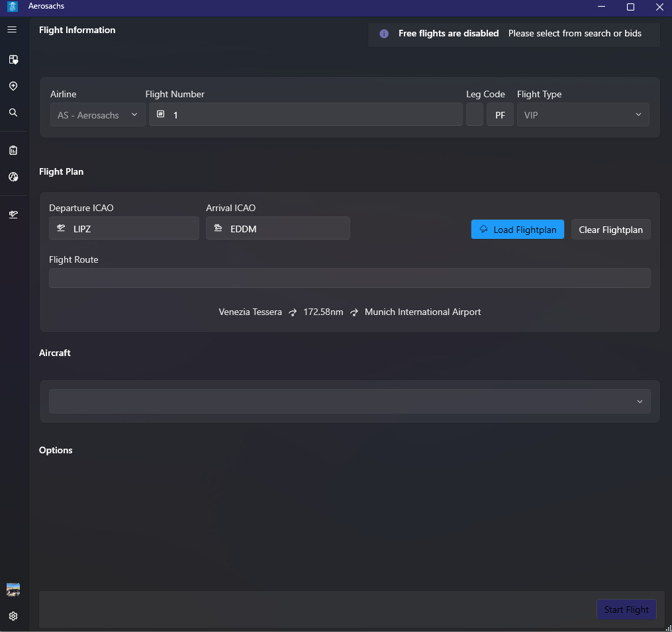The height and width of the screenshot is (632, 672).
Task: Open flight search via magnifier icon
Action: click(x=13, y=113)
